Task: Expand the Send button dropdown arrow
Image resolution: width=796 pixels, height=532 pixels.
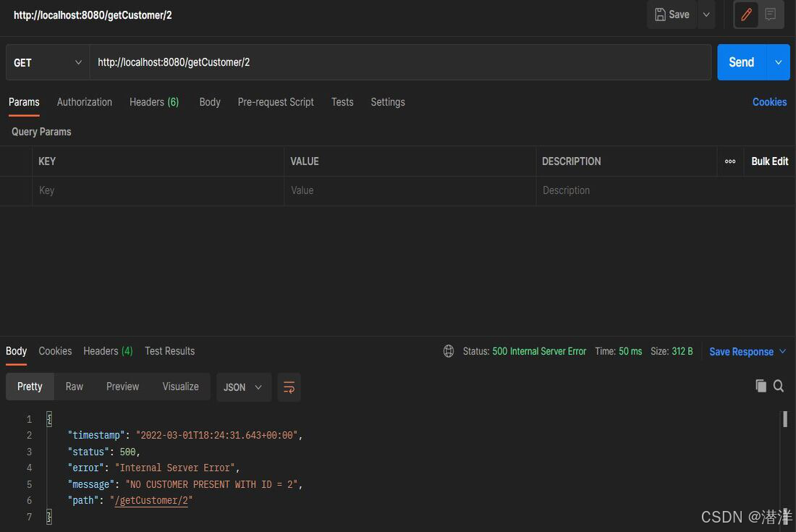Action: (778, 62)
